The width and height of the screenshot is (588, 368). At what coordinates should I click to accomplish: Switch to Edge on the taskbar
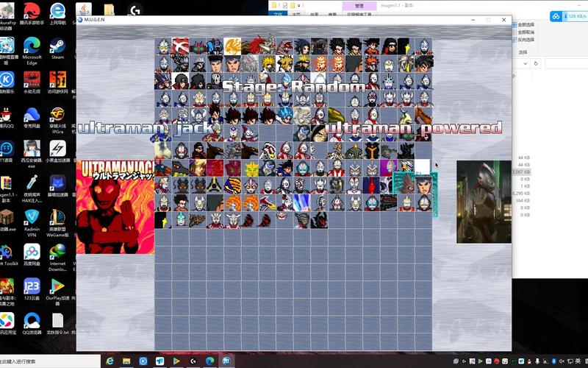[x=210, y=361]
